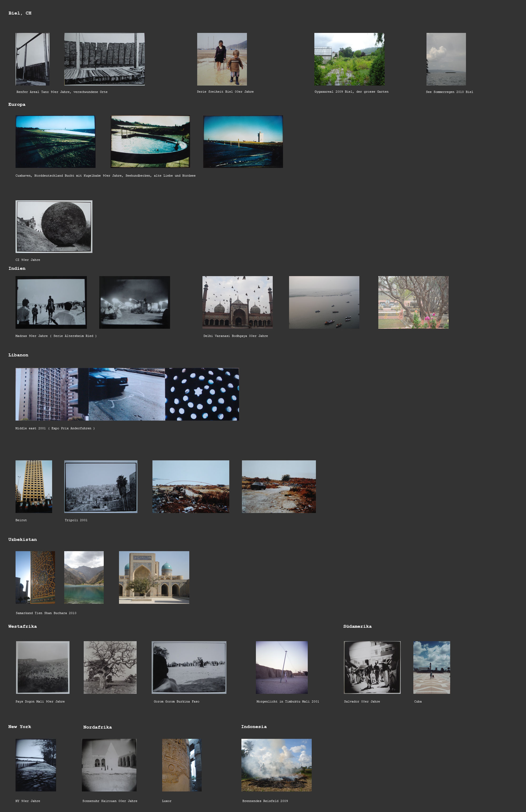Open the yellow Beirut high-rise photo
This screenshot has width=526, height=812.
pyautogui.click(x=34, y=486)
